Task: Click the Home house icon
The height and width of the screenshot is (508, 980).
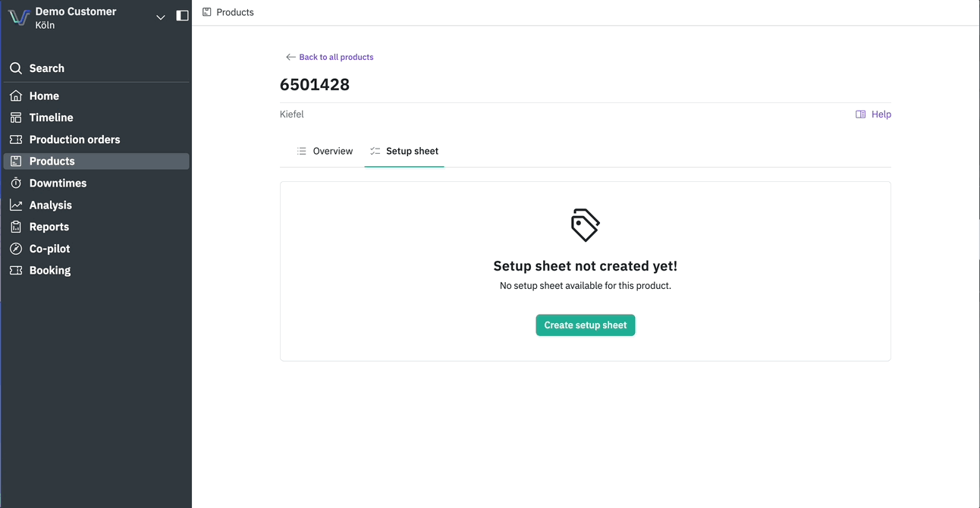Action: pyautogui.click(x=16, y=96)
